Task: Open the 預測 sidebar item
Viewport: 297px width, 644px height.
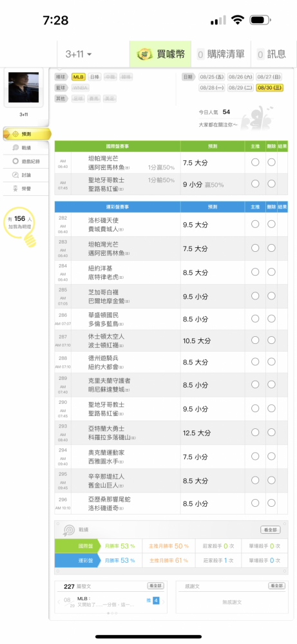Action: (x=26, y=134)
